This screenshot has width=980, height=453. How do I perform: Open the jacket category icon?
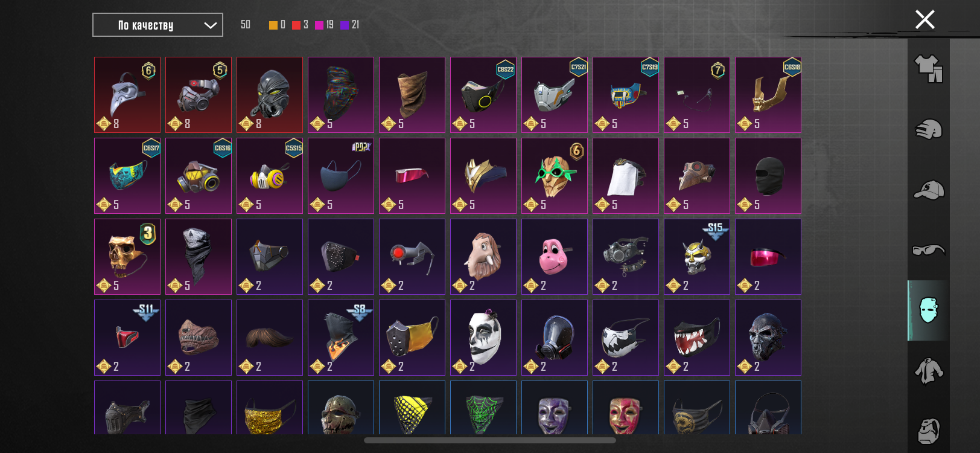coord(928,371)
